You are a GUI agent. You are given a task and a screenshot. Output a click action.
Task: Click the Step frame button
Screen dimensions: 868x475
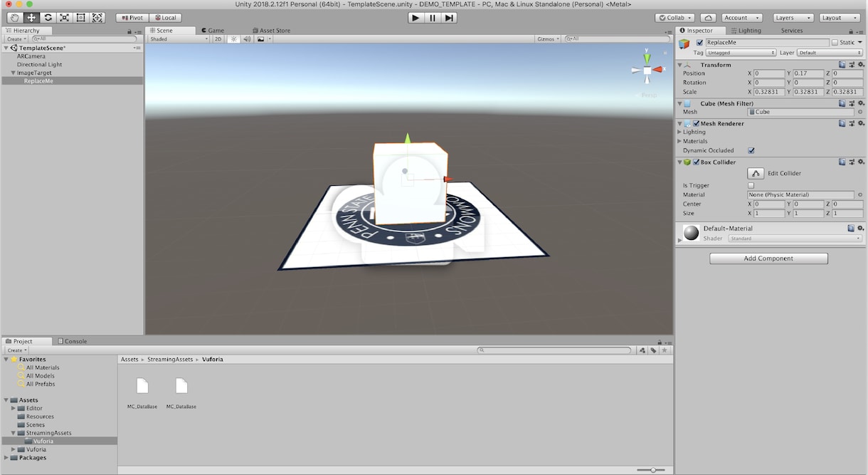[449, 18]
